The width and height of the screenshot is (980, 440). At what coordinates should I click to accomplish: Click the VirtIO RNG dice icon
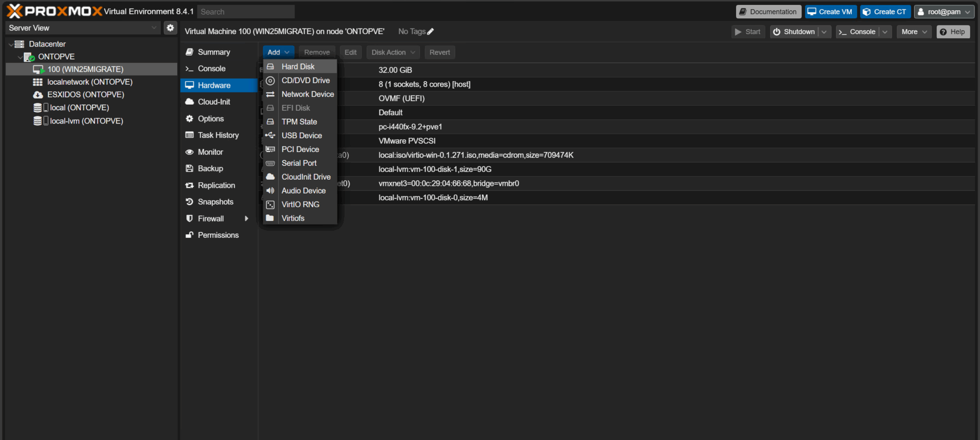click(271, 204)
